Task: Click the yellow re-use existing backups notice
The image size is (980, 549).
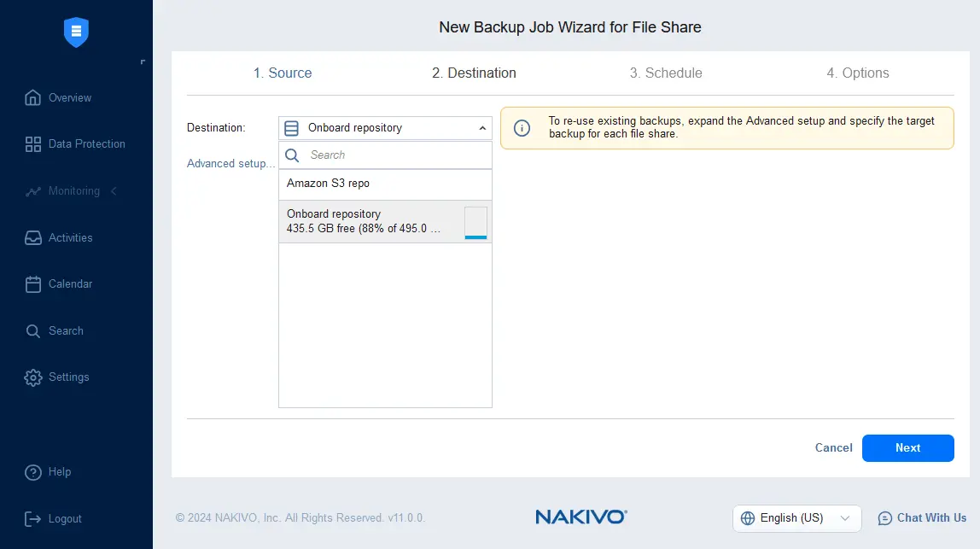Action: pos(727,128)
